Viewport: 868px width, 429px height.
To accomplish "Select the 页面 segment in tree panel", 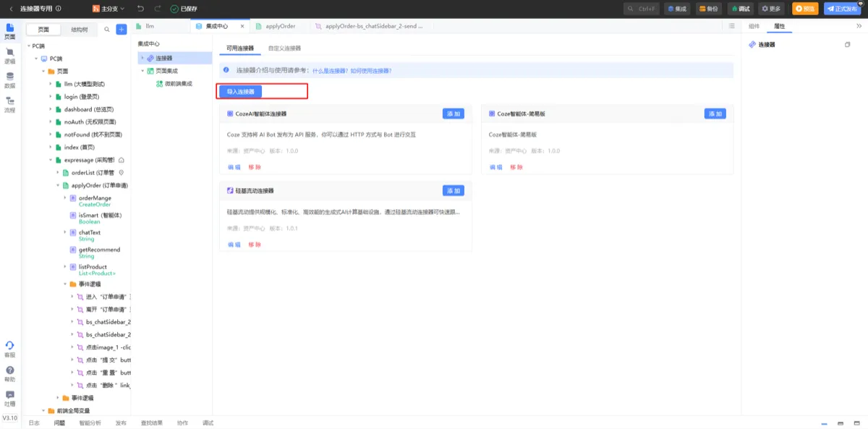I will (x=44, y=30).
